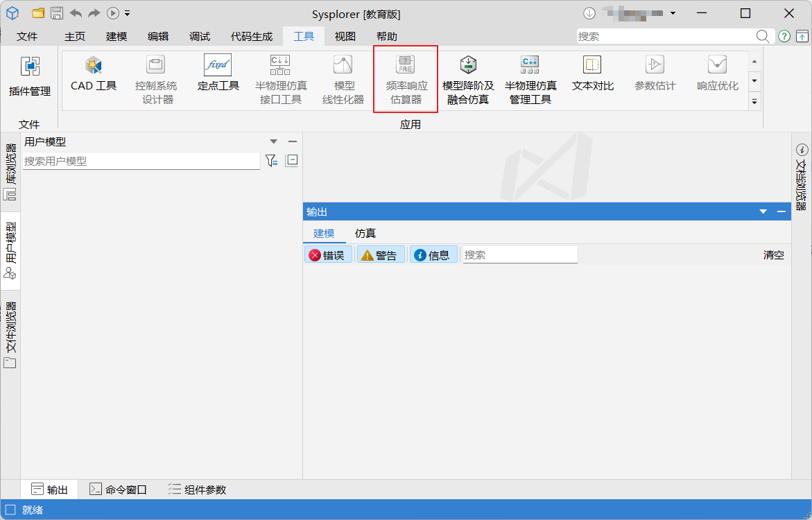
Task: Select the 仿真 output tab
Action: [365, 233]
